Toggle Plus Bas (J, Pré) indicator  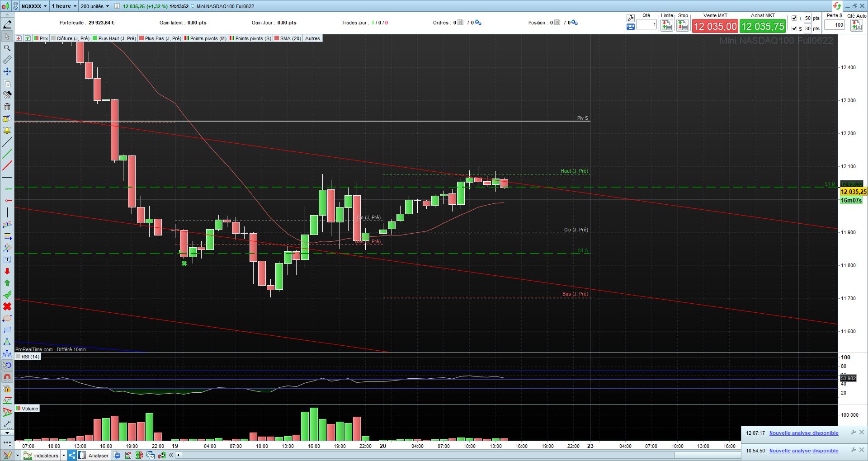(160, 38)
